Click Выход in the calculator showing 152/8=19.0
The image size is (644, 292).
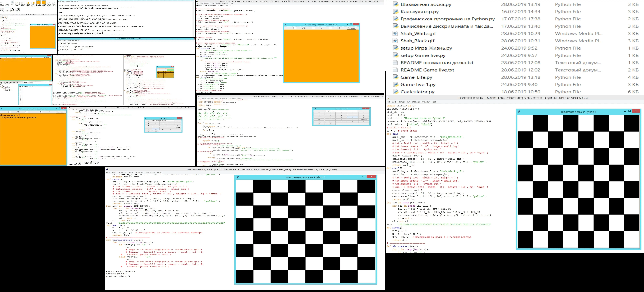coord(364,120)
